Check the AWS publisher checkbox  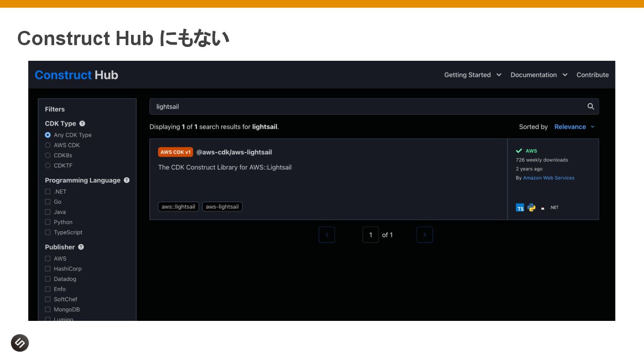(47, 258)
